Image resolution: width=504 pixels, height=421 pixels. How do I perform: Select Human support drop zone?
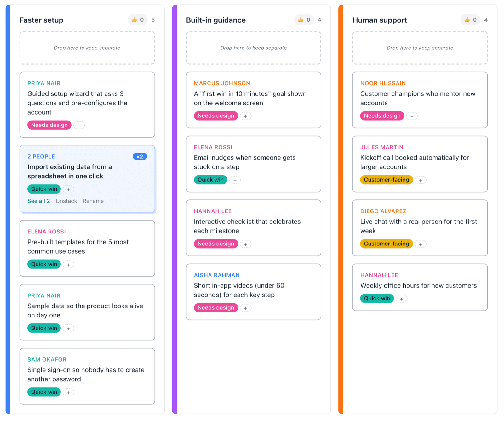click(420, 48)
